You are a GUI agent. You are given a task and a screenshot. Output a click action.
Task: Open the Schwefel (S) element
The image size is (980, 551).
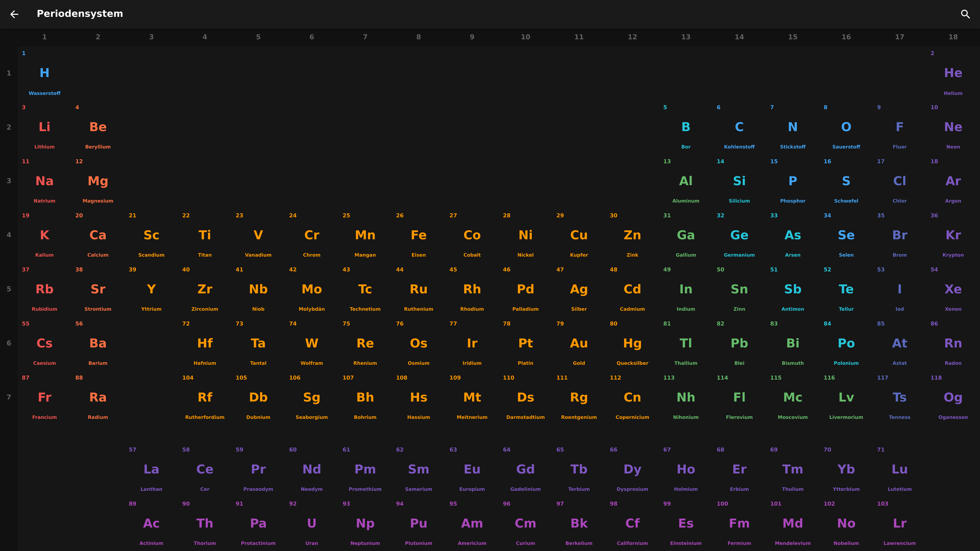846,181
